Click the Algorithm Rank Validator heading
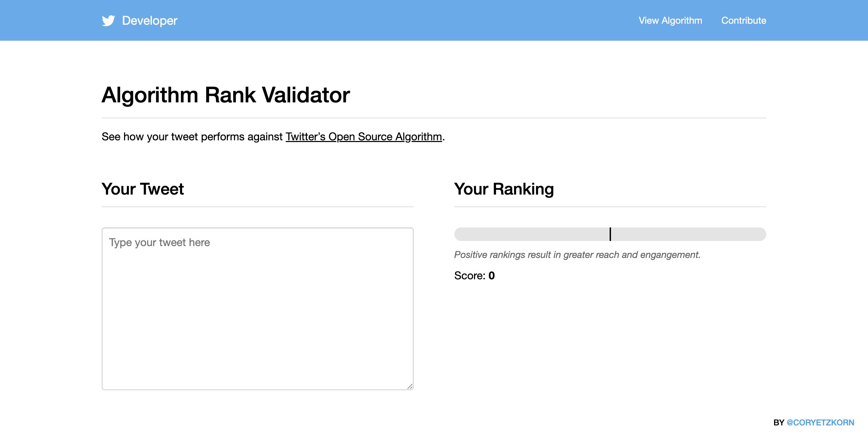Image resolution: width=868 pixels, height=442 pixels. tap(226, 95)
